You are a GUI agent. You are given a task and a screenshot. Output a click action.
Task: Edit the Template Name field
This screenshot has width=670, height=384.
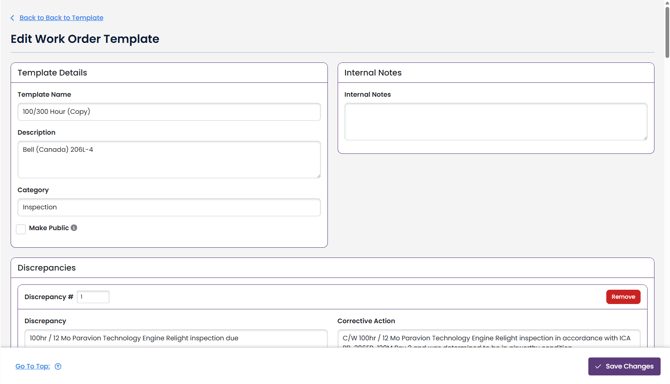[x=169, y=111]
